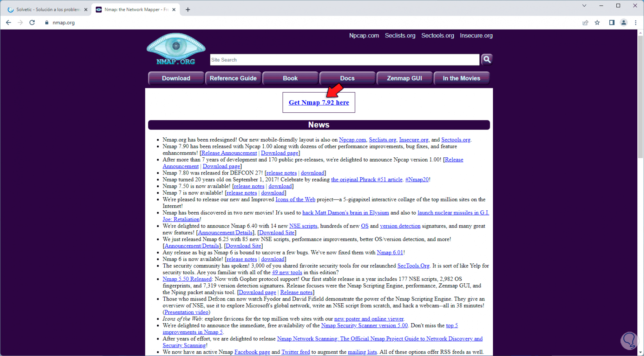Open the SecTools.Org link
This screenshot has height=356, width=644.
click(413, 266)
